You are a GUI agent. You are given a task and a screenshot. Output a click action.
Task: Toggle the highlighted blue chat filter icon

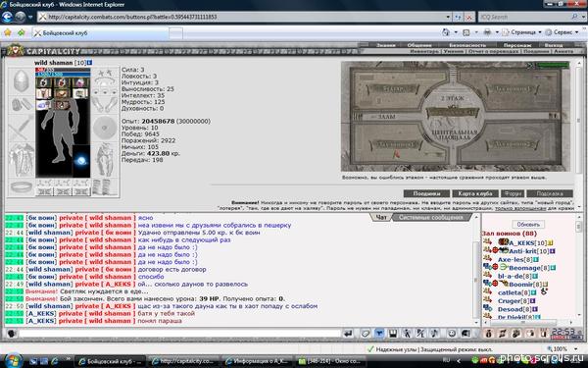click(379, 333)
